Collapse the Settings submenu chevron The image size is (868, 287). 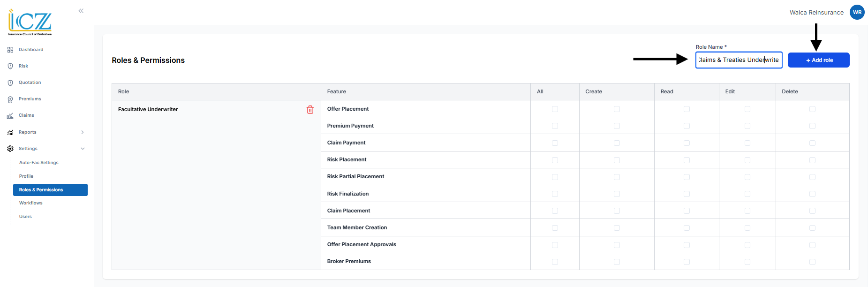click(x=83, y=149)
